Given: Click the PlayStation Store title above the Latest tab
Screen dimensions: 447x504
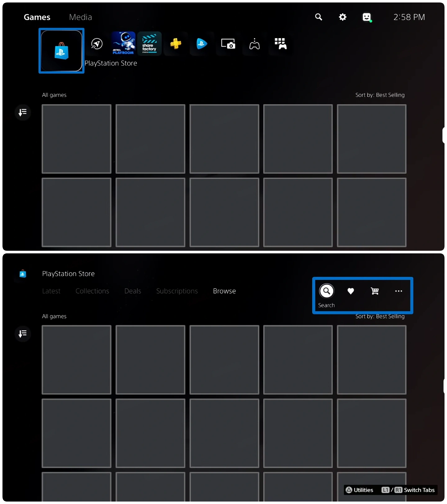Looking at the screenshot, I should pos(68,274).
